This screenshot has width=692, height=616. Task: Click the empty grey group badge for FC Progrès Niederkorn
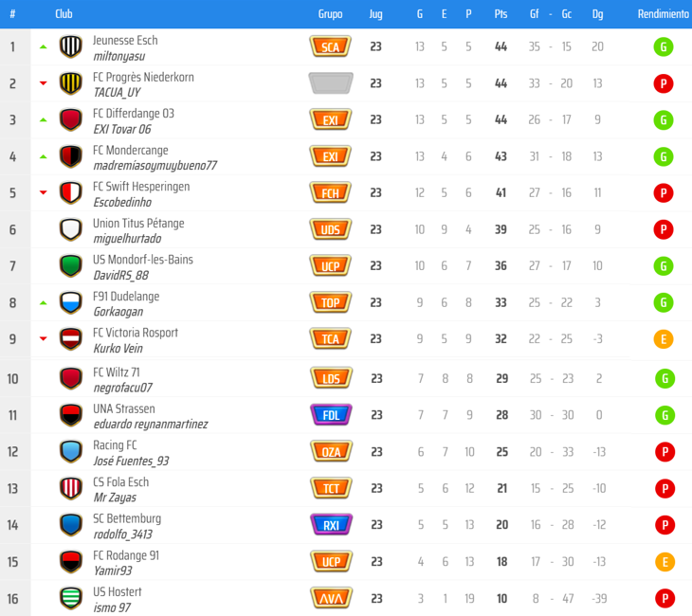coord(331,83)
